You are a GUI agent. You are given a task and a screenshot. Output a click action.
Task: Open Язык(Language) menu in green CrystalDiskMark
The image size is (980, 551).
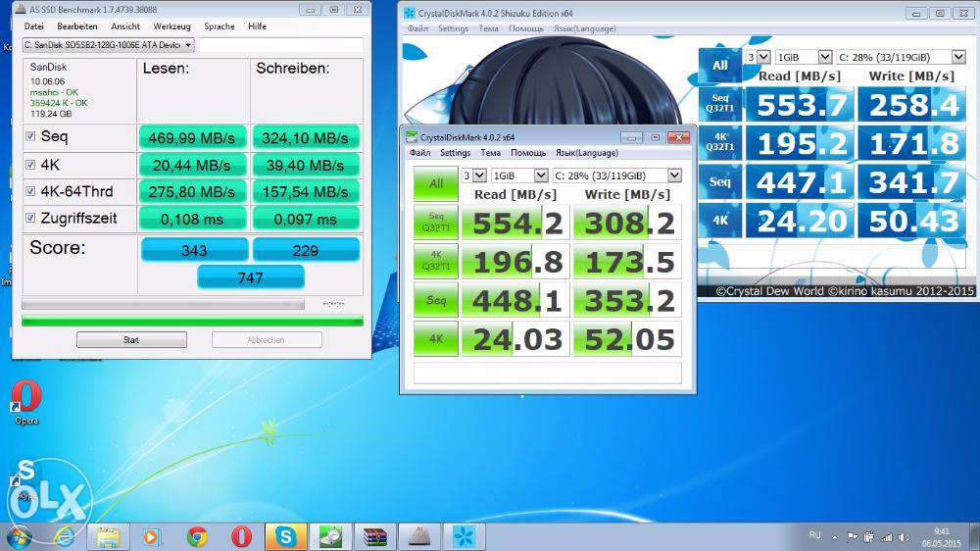[586, 153]
